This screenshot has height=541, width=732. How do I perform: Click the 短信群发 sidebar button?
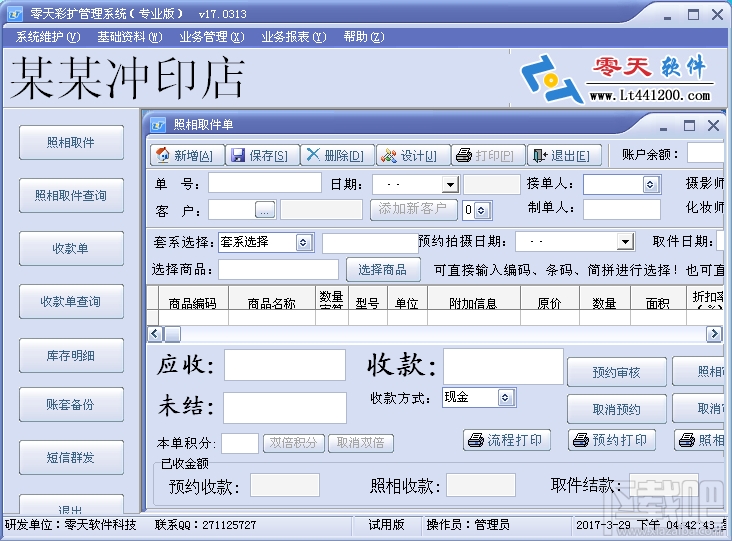[71, 457]
